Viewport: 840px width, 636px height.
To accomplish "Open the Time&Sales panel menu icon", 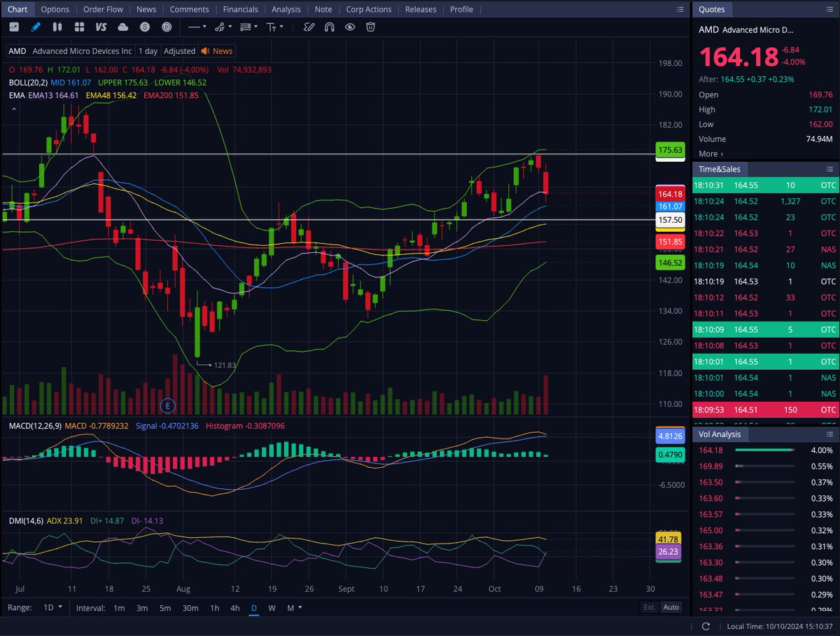I will click(829, 169).
